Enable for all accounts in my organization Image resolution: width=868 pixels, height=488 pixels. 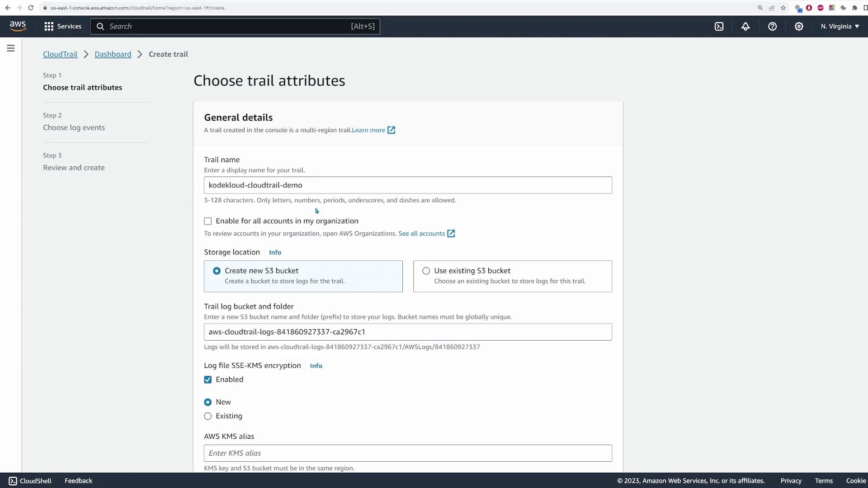(x=208, y=221)
